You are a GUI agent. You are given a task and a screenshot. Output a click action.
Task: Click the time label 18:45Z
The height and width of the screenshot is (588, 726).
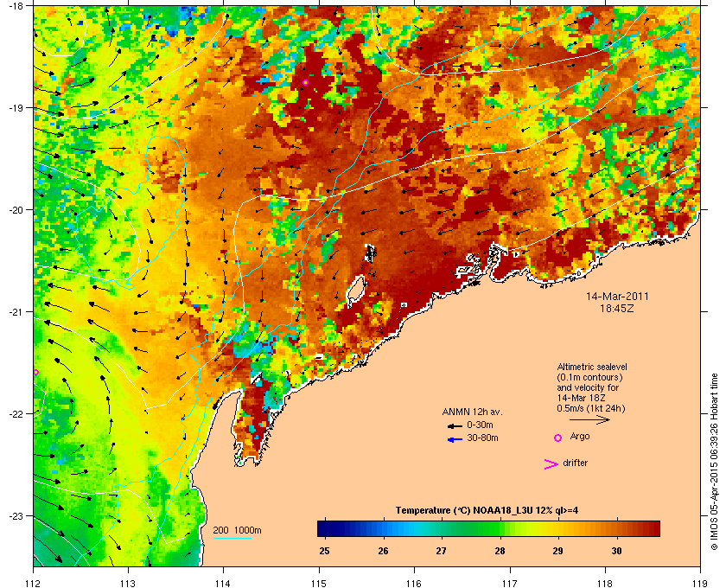[617, 308]
